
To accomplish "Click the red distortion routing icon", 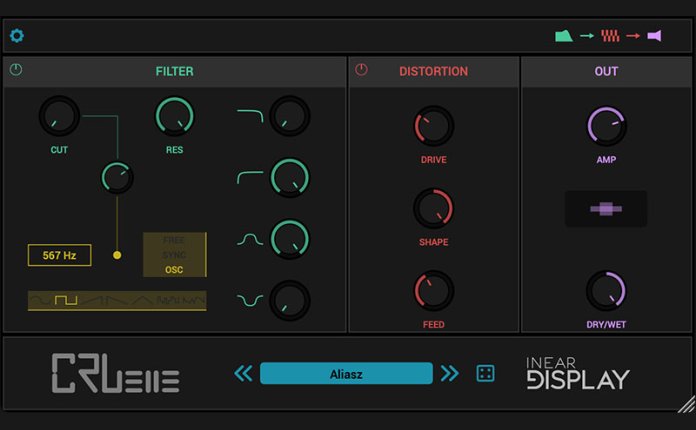I will (610, 36).
